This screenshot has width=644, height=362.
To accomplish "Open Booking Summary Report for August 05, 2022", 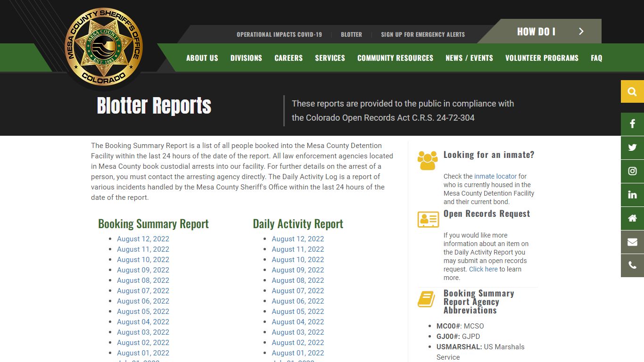I will pos(143,312).
